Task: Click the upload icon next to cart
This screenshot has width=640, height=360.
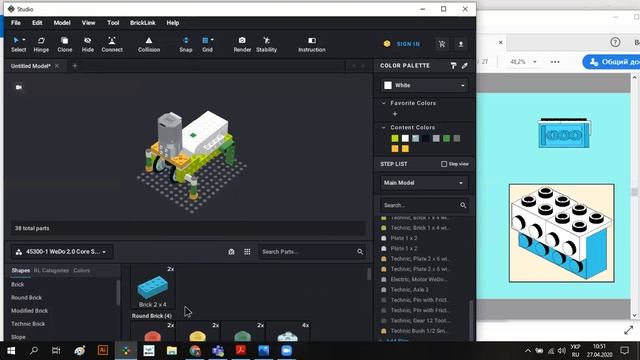Action: click(x=461, y=44)
